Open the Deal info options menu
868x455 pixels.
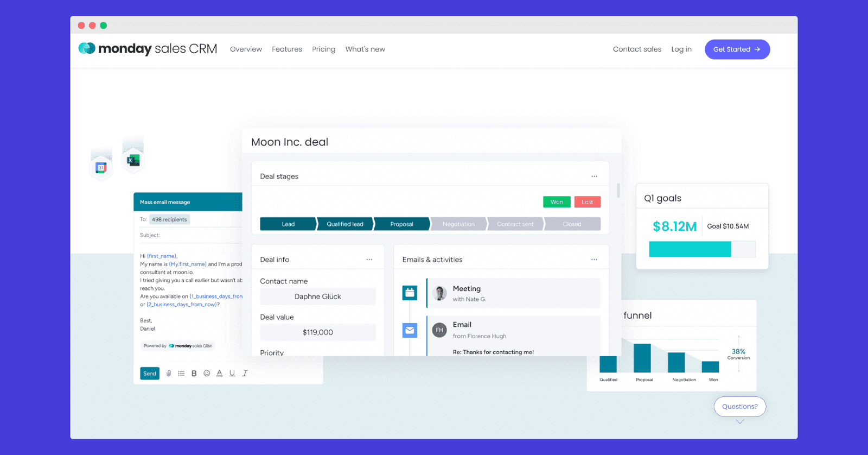[x=369, y=260]
